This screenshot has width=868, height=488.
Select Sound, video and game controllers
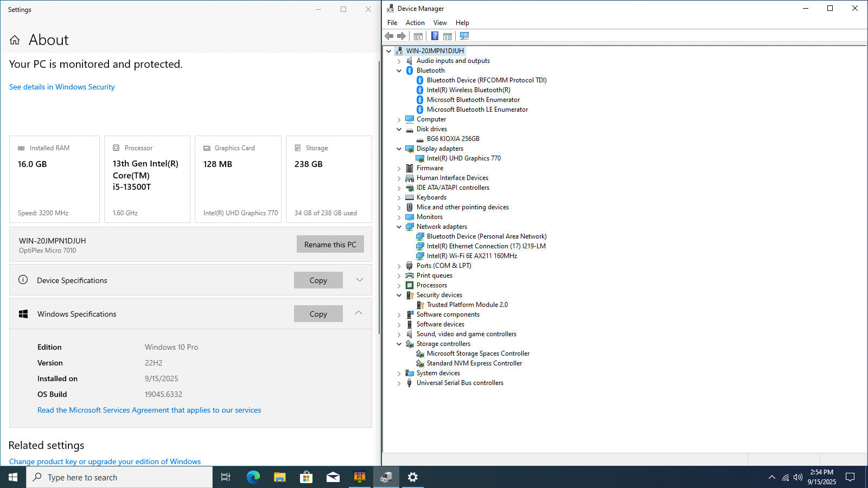point(467,334)
